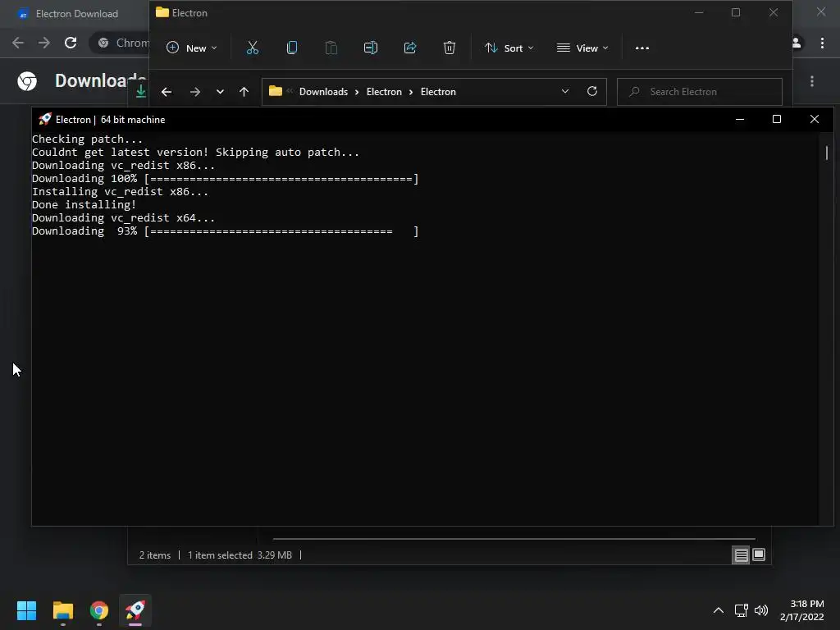Switch Explorer to details view layout

click(741, 555)
